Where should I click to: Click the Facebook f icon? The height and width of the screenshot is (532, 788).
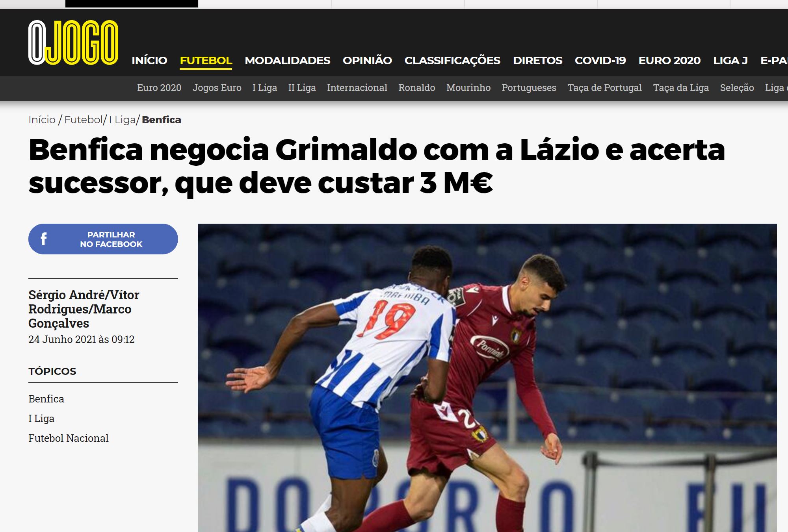44,239
